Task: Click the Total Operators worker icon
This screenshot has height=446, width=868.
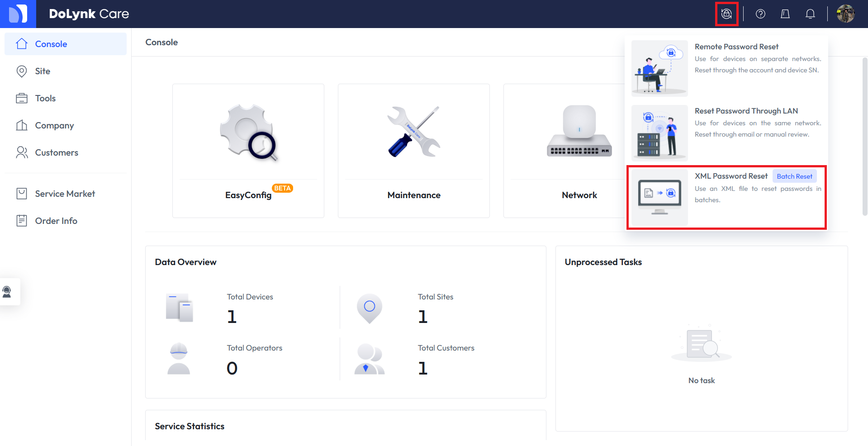Action: [179, 359]
